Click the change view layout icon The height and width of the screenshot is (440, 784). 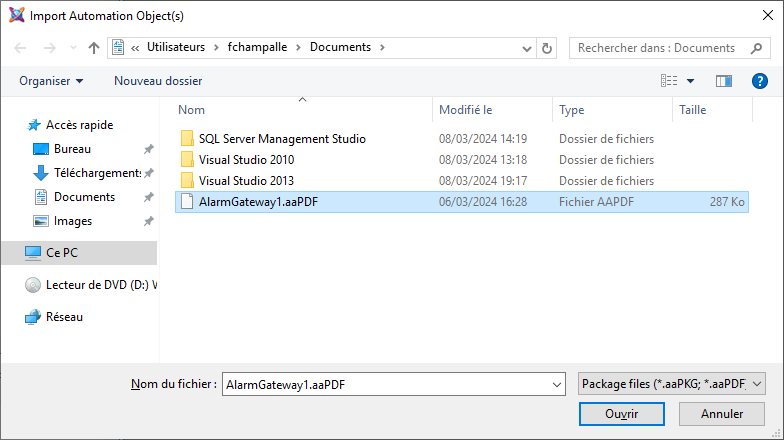click(x=669, y=80)
